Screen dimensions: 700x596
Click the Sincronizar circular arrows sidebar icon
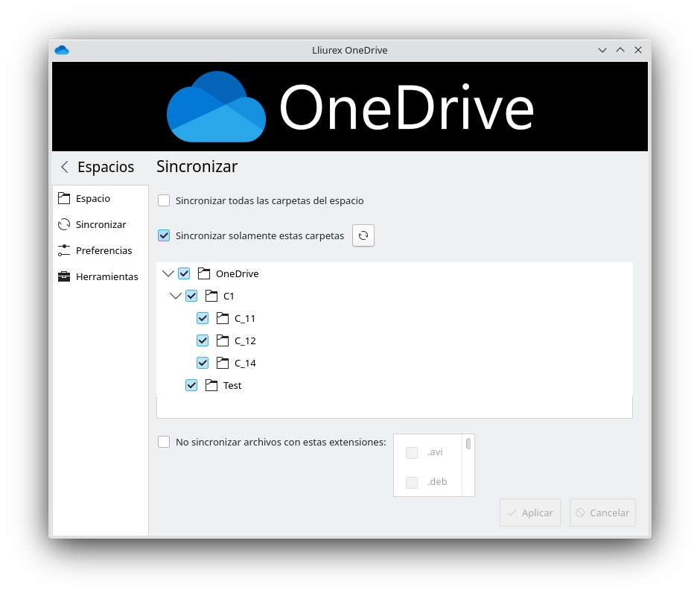click(x=64, y=224)
